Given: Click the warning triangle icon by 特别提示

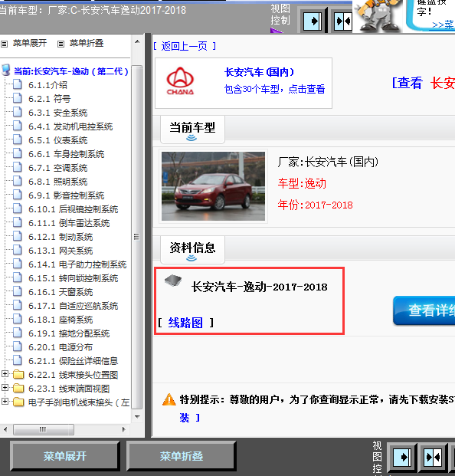Looking at the screenshot, I should (x=169, y=399).
